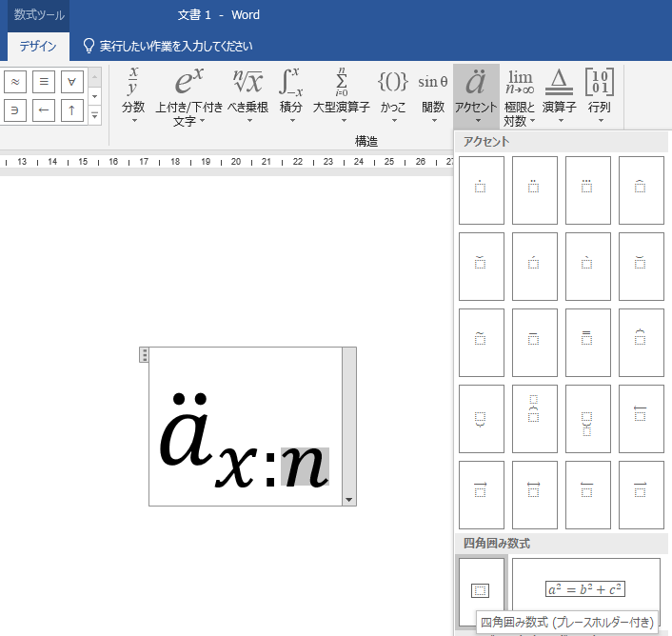The width and height of the screenshot is (672, 636).
Task: Open the 関数 (Function) dropdown
Action: click(433, 95)
